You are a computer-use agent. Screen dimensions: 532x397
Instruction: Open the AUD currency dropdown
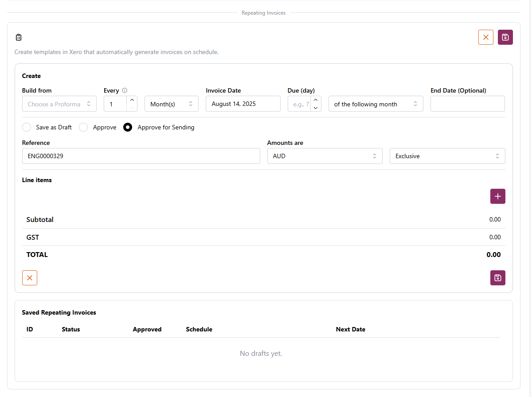click(x=325, y=156)
